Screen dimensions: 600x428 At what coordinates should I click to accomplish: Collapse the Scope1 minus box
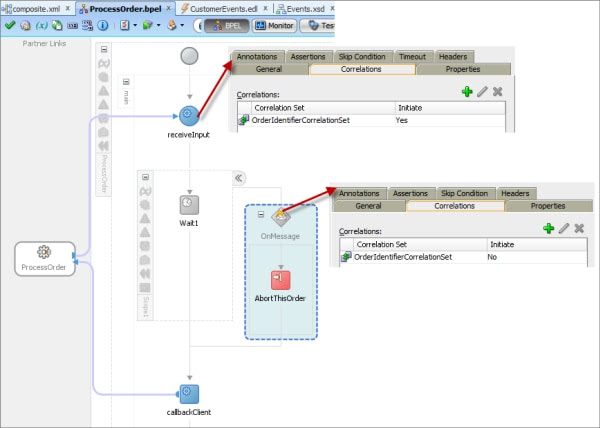[x=145, y=177]
